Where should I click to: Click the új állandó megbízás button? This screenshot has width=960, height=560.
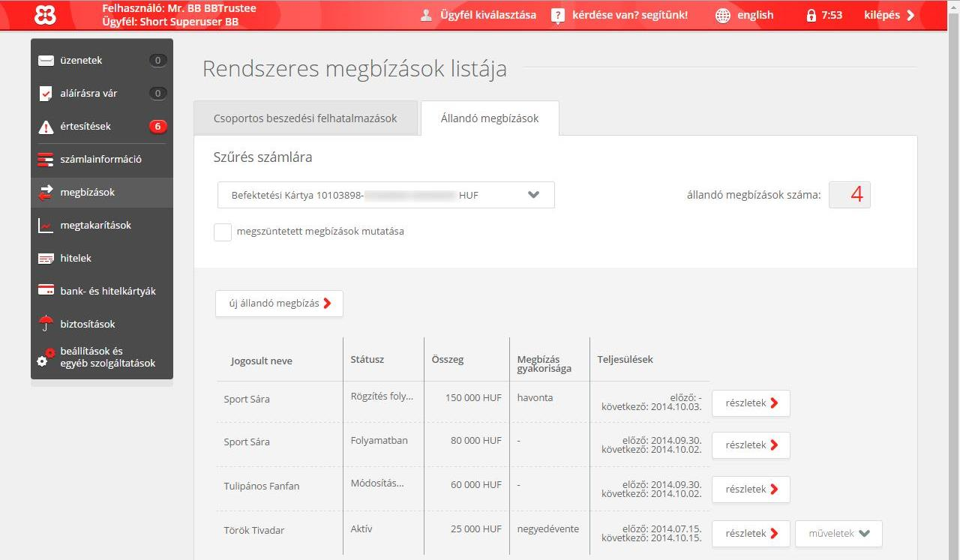tap(279, 304)
